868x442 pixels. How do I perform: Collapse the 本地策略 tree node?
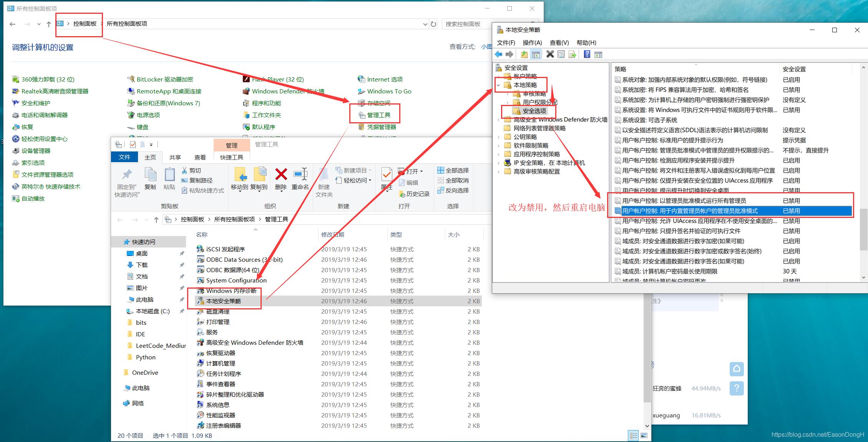pyautogui.click(x=498, y=85)
